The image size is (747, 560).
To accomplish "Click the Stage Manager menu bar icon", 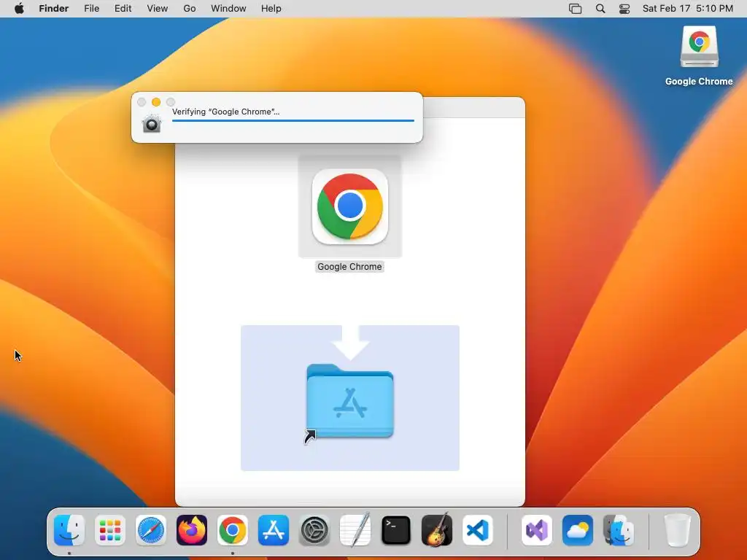I will 576,9.
